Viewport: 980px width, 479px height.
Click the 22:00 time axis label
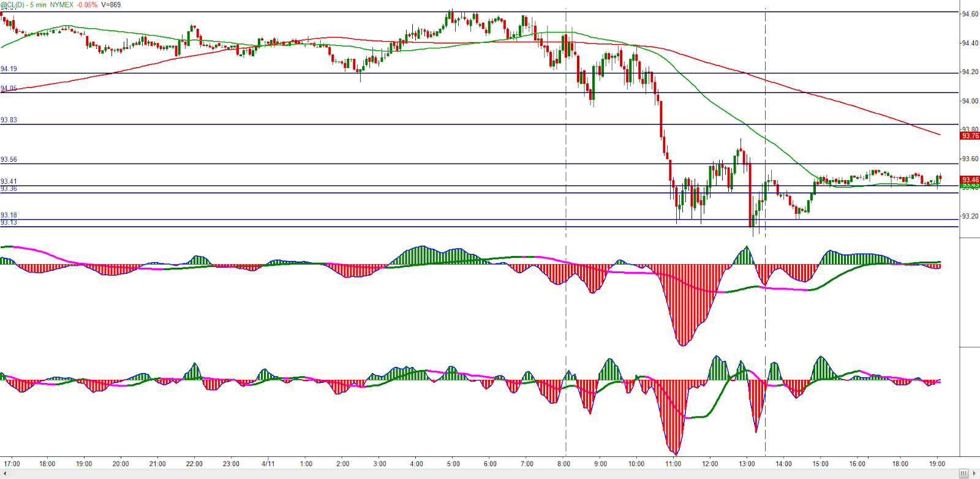pos(194,464)
